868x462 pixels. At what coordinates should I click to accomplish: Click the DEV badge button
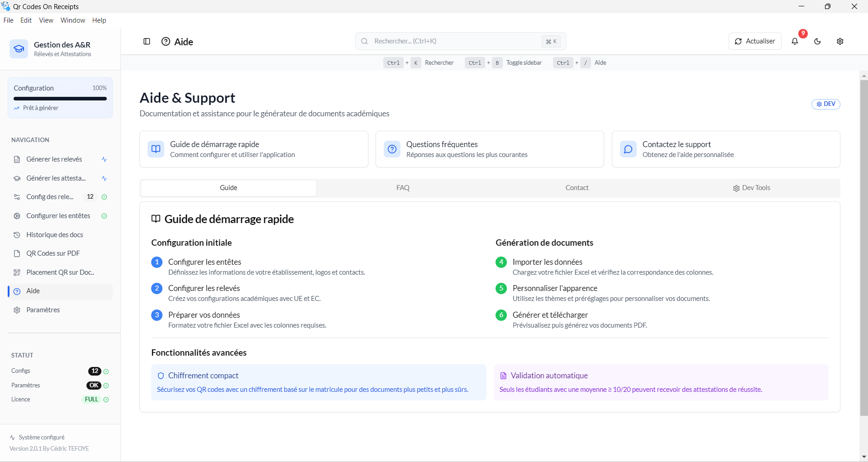pos(826,104)
